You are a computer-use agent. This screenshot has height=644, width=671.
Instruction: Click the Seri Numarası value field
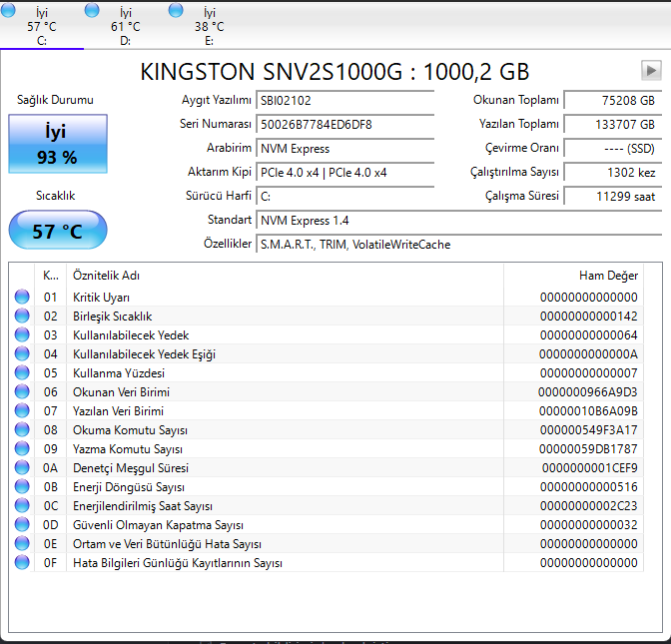[x=344, y=124]
